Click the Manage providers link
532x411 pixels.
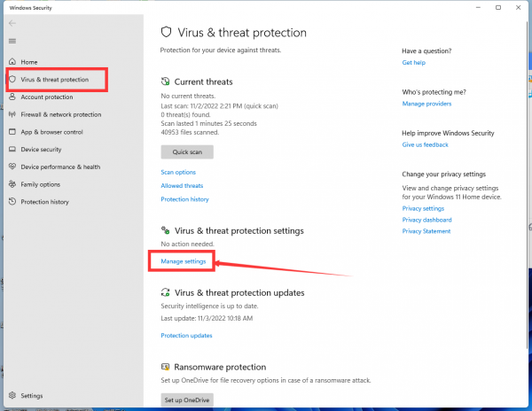(426, 104)
